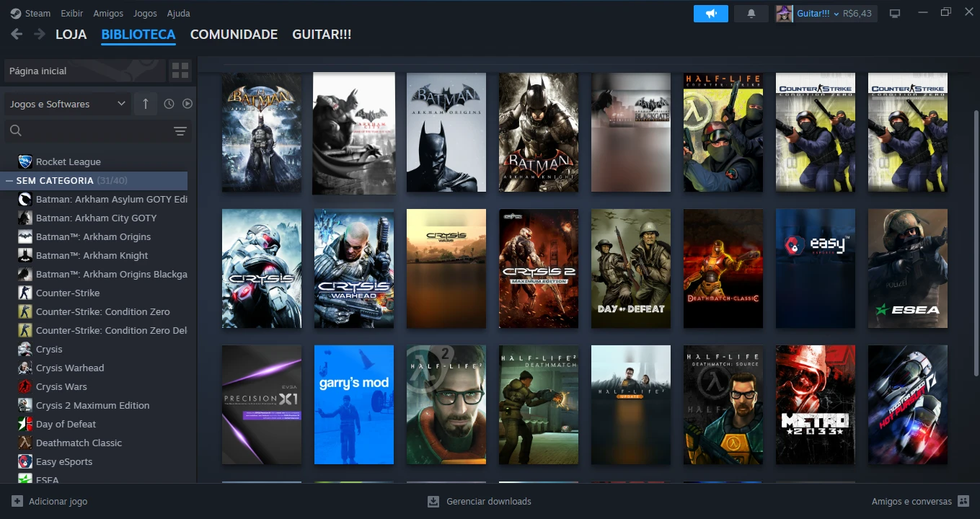Image resolution: width=980 pixels, height=519 pixels.
Task: Open the advanced filters icon
Action: click(x=180, y=131)
